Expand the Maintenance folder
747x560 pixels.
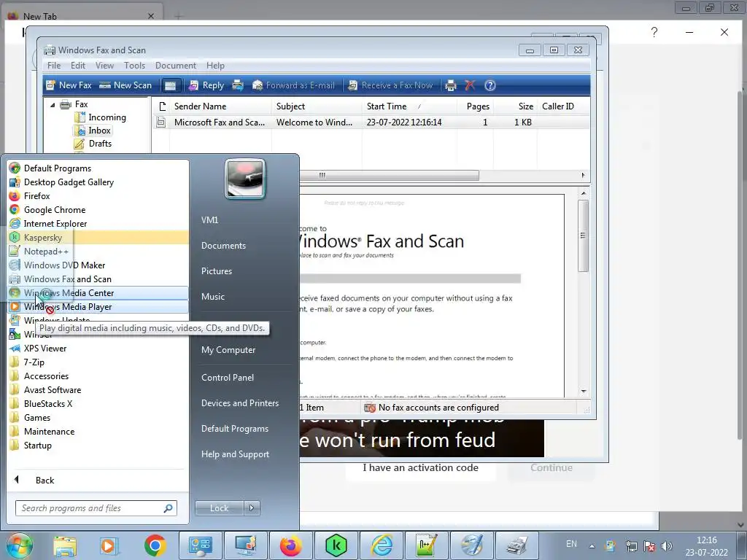[x=98, y=432]
